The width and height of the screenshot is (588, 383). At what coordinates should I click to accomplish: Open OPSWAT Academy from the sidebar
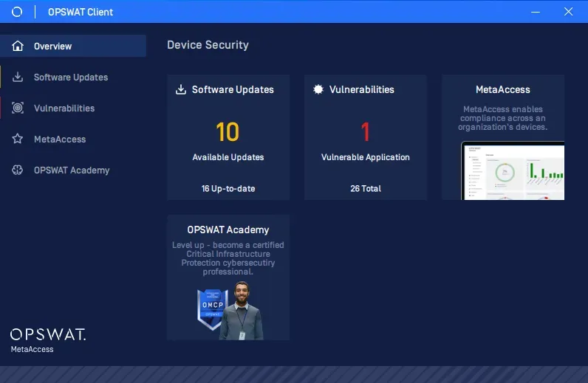(x=73, y=170)
